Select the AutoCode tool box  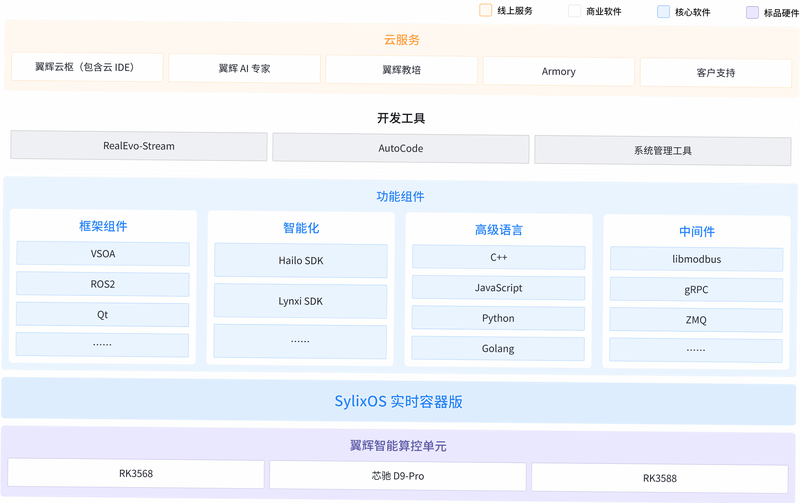coord(401,148)
